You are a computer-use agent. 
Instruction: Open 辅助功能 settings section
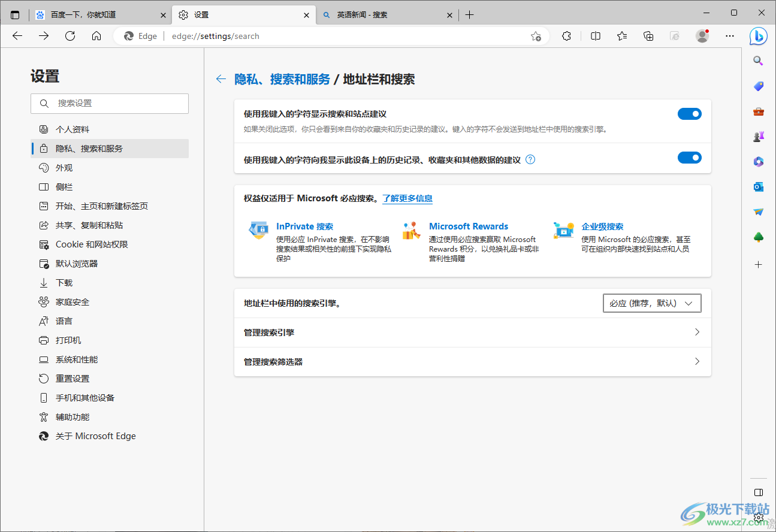tap(110, 417)
